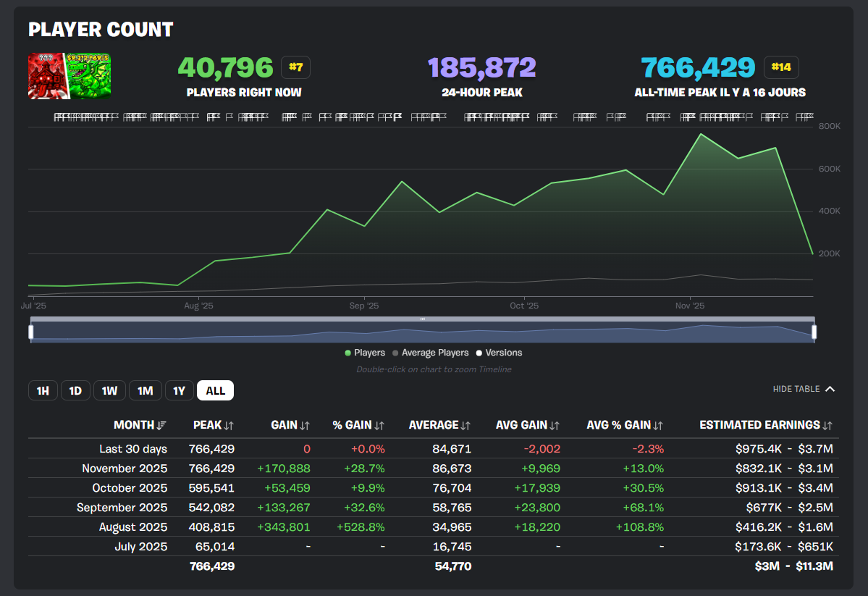Toggle Versions legend series
Screen dimensions: 868x596
pyautogui.click(x=499, y=353)
